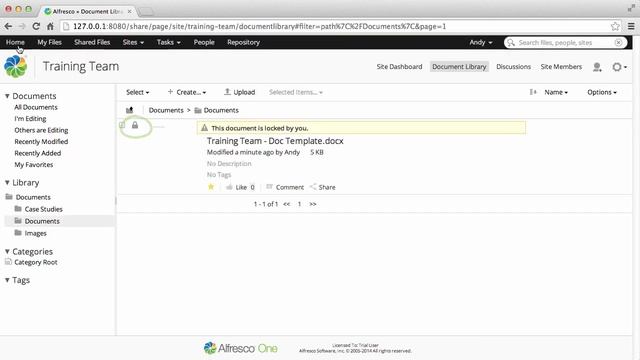Viewport: 640px width, 360px height.
Task: Click the invite users person icon
Action: [597, 67]
